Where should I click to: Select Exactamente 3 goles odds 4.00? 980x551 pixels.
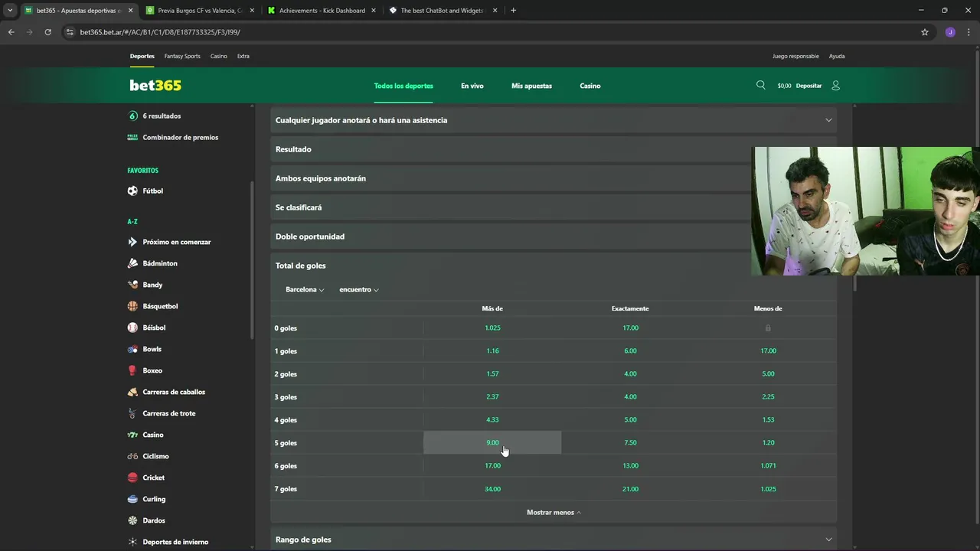[x=630, y=396]
